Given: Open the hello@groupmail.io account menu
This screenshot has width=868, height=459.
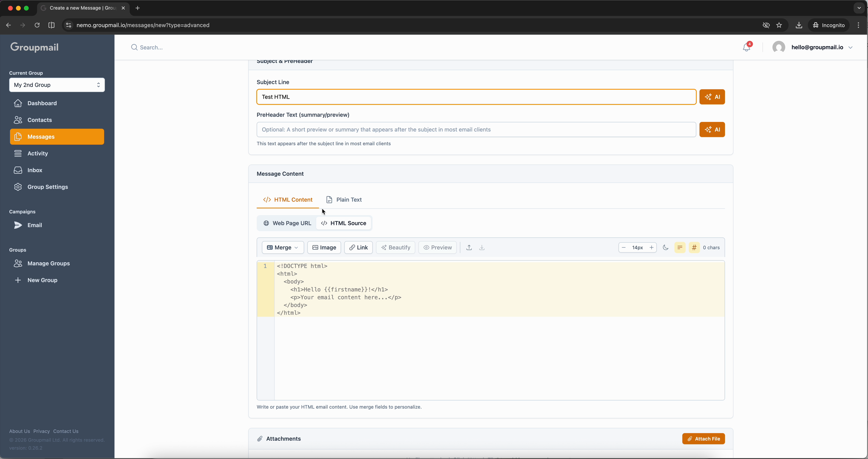Looking at the screenshot, I should [817, 47].
